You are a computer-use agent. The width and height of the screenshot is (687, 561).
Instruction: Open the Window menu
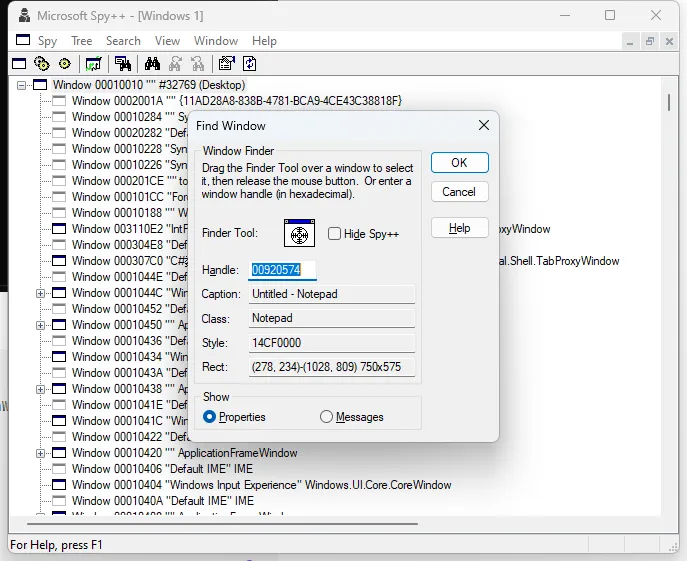coord(216,41)
